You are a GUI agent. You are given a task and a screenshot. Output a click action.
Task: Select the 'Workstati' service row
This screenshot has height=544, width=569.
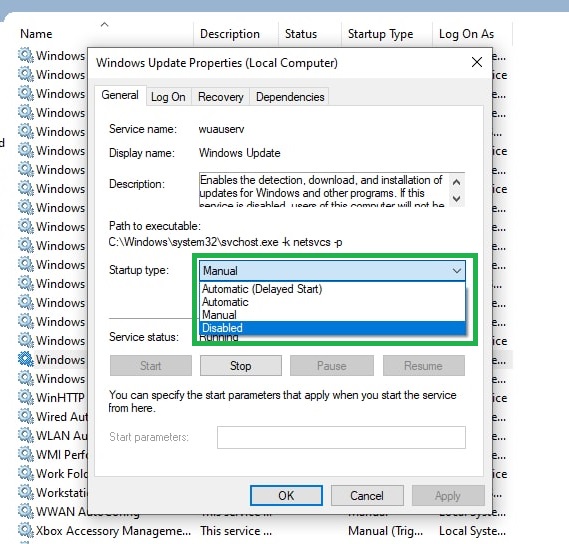tap(53, 492)
